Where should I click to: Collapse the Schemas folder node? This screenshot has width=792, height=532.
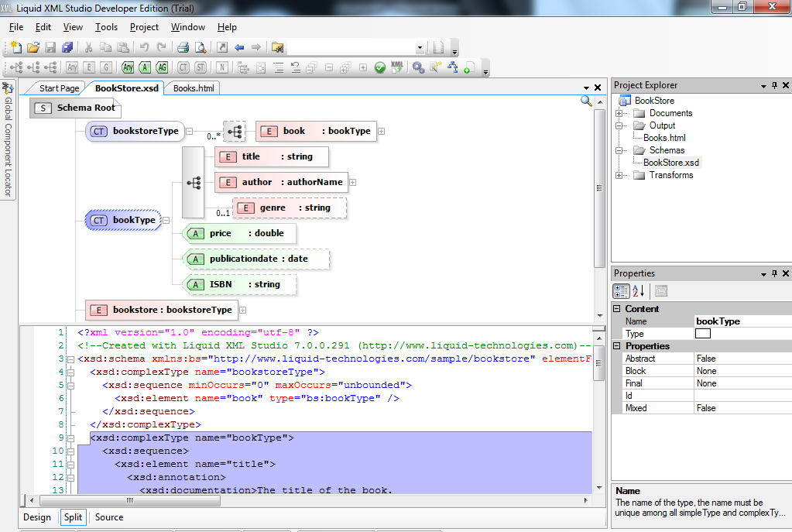(x=619, y=150)
